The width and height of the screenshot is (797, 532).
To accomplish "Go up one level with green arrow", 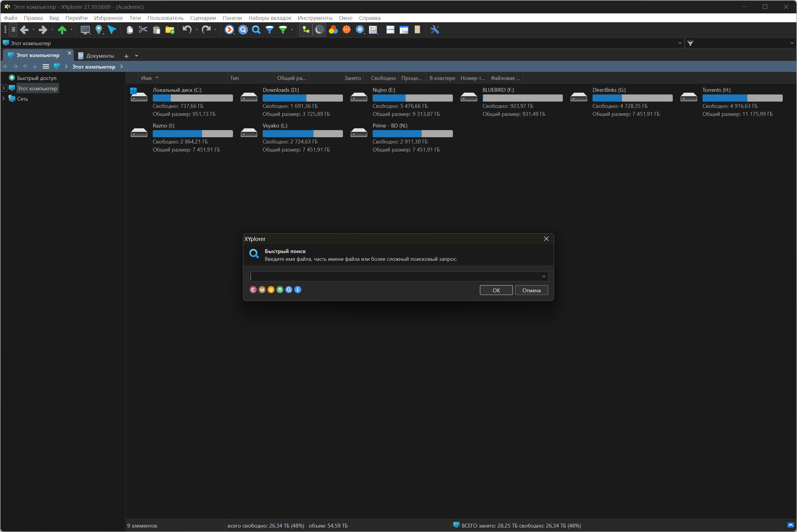I will pyautogui.click(x=62, y=30).
